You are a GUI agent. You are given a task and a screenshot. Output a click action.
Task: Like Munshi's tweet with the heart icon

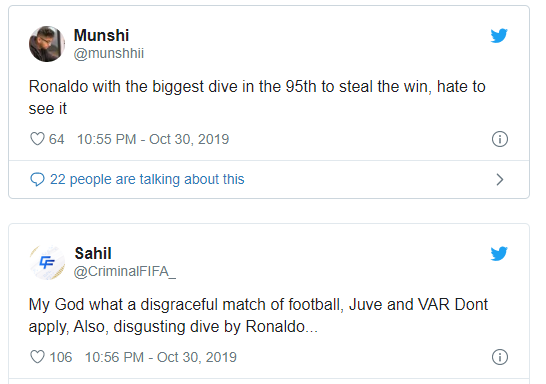click(x=37, y=139)
